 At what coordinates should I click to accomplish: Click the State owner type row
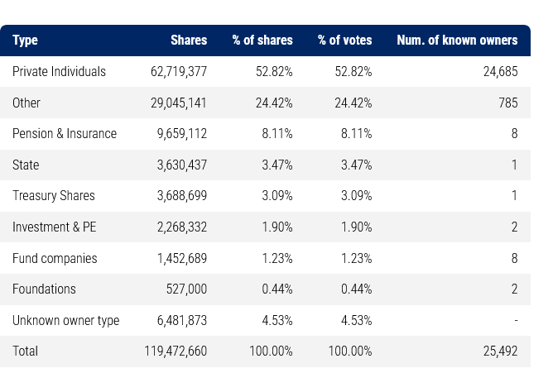click(x=26, y=165)
